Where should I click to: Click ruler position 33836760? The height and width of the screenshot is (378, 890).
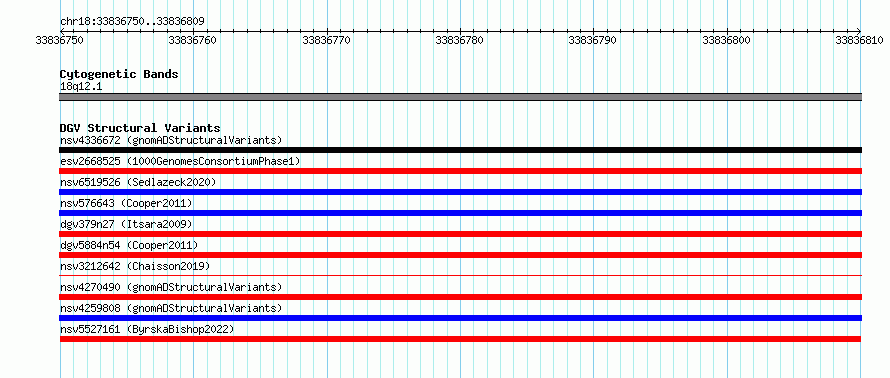pyautogui.click(x=193, y=40)
